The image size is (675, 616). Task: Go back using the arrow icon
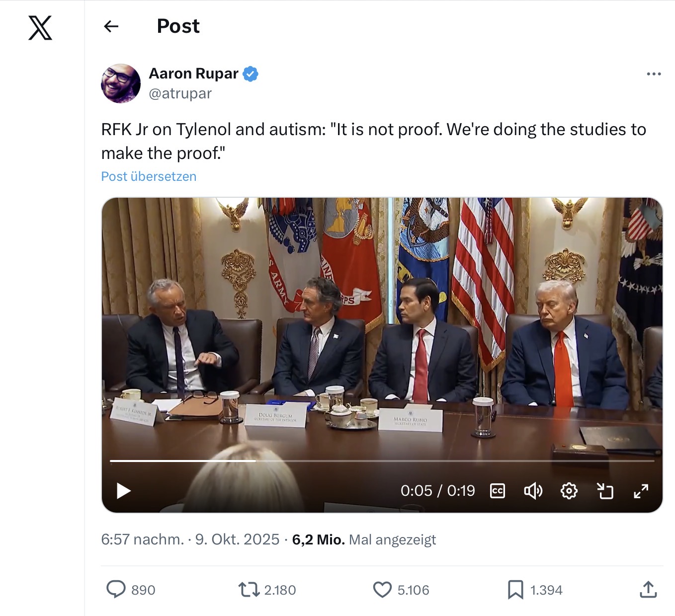tap(111, 26)
